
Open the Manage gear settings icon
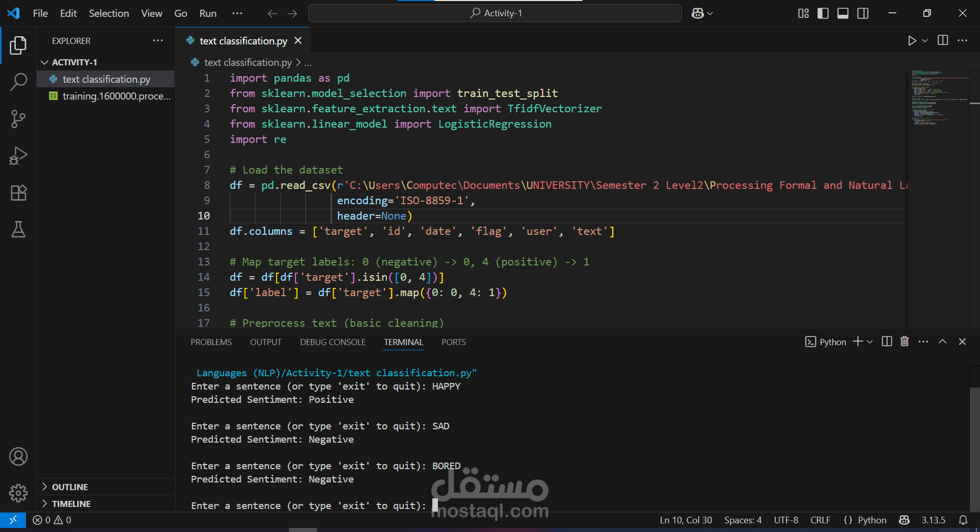(x=18, y=493)
